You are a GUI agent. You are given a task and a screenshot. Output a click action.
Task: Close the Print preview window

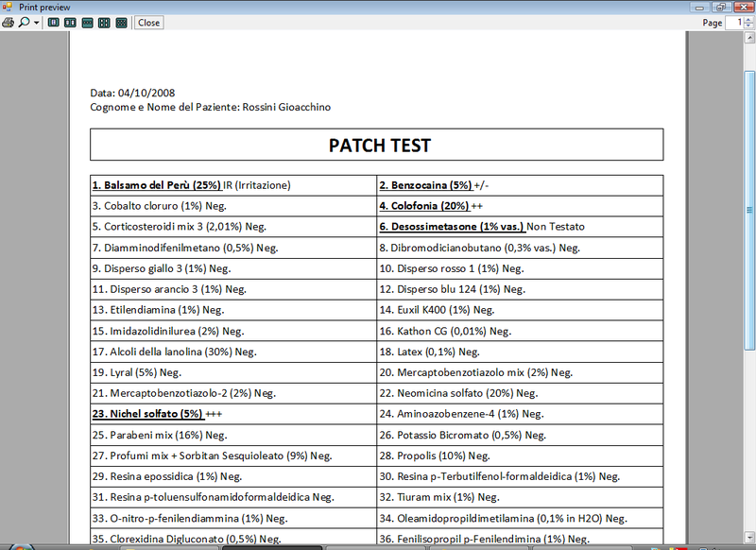pos(744,7)
